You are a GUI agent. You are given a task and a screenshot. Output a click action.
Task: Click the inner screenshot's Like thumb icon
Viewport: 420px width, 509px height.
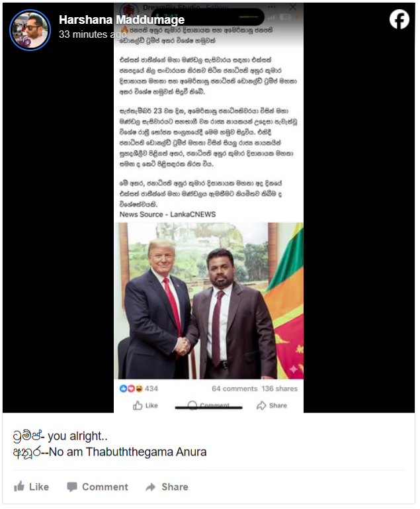138,406
